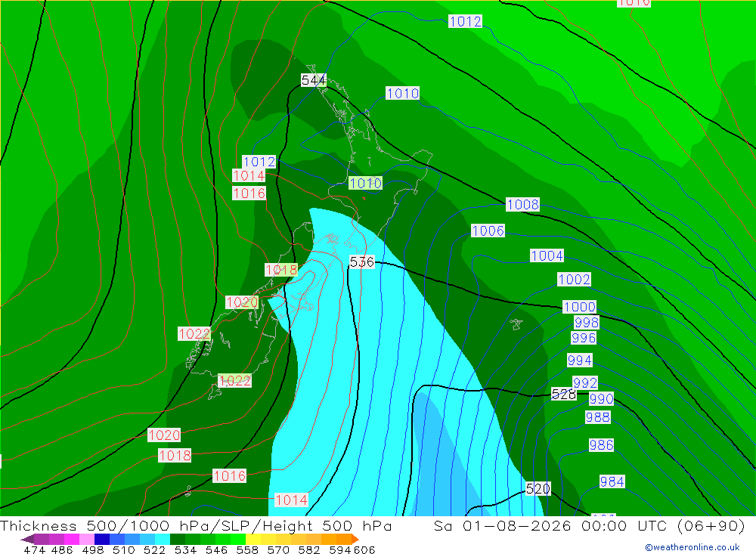The height and width of the screenshot is (554, 756).
Task: Click the 986 isobar label
Action: 601,445
